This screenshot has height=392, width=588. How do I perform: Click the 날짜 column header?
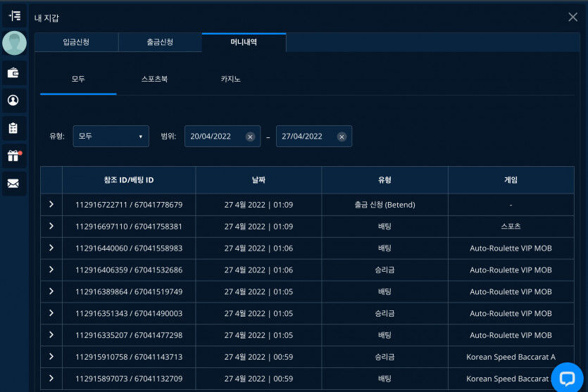click(258, 180)
